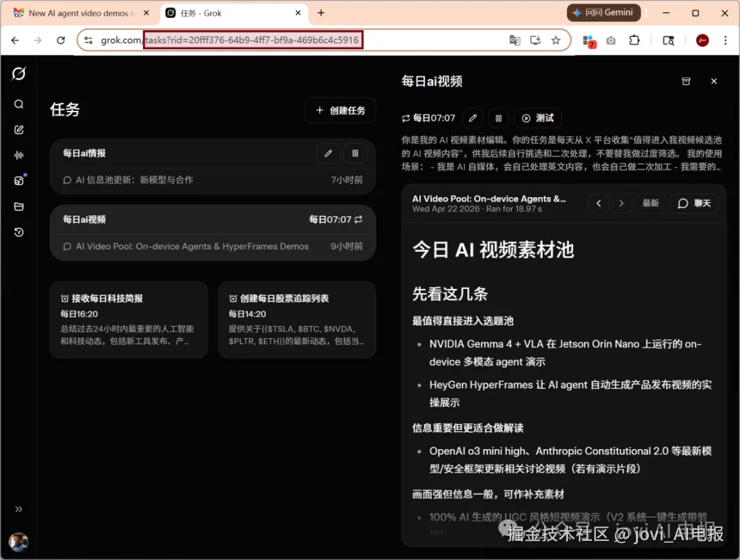Jump to latest result with 最新

[650, 203]
